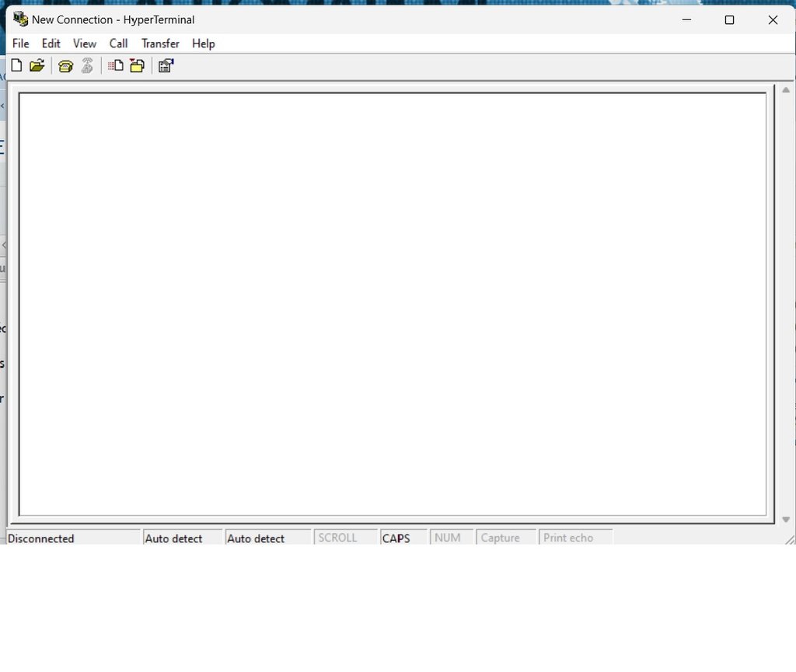Click the Capture status indicator
The image size is (796, 672).
click(x=505, y=538)
